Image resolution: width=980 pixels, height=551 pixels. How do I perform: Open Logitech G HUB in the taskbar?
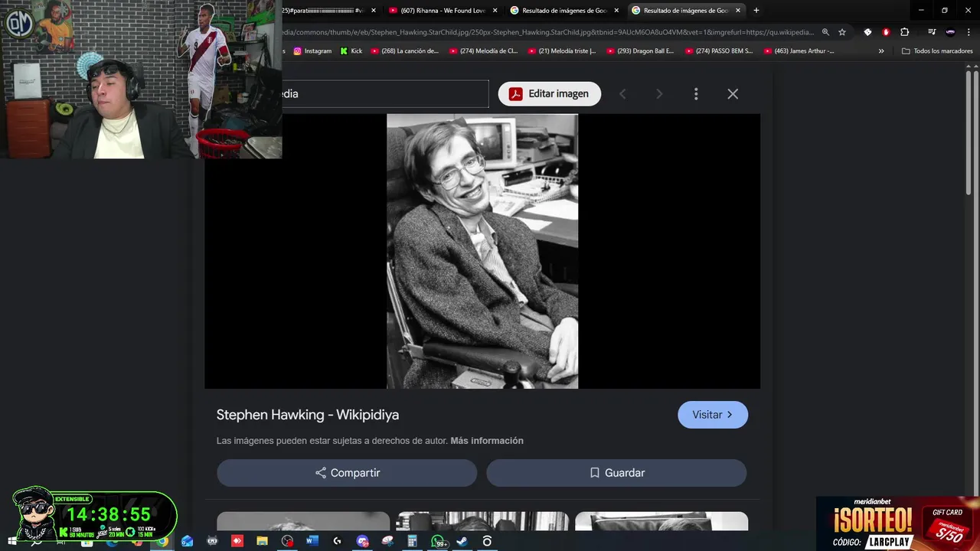(337, 541)
